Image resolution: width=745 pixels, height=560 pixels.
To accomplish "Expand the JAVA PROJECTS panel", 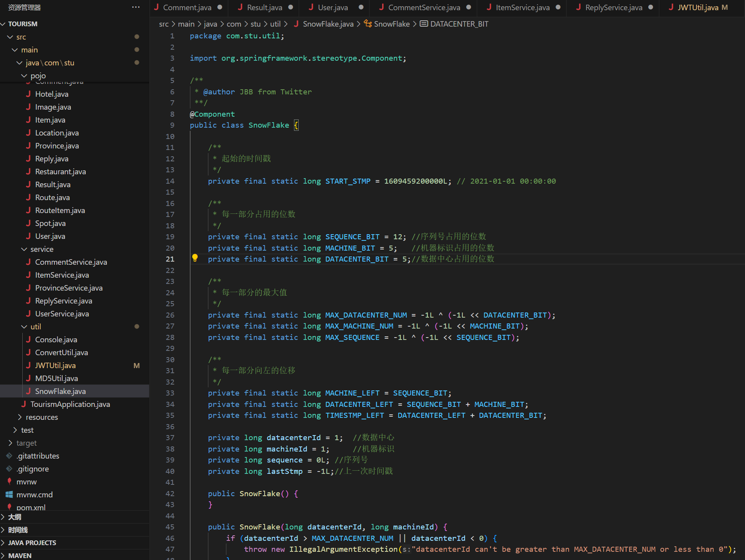I will tap(32, 543).
